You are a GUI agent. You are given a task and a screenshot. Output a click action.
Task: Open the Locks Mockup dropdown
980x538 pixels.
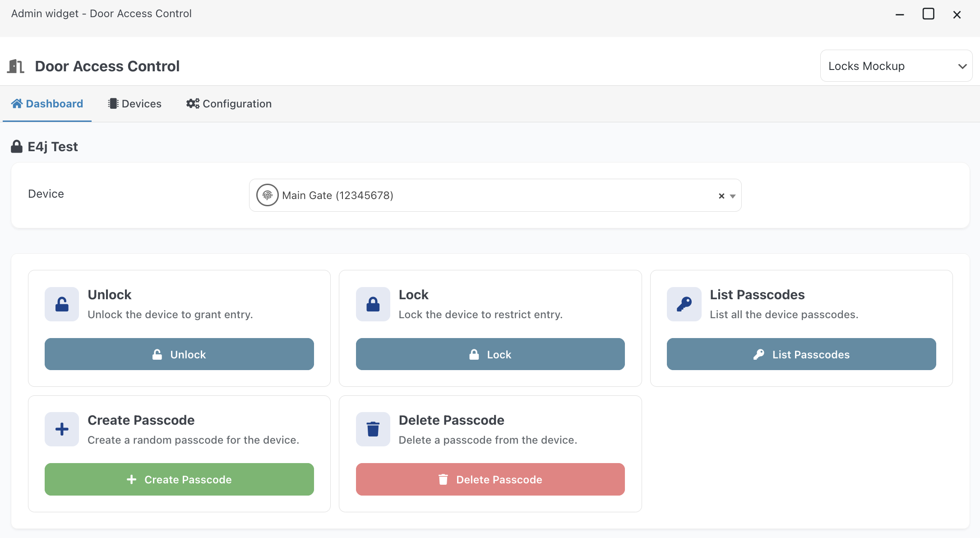click(896, 66)
